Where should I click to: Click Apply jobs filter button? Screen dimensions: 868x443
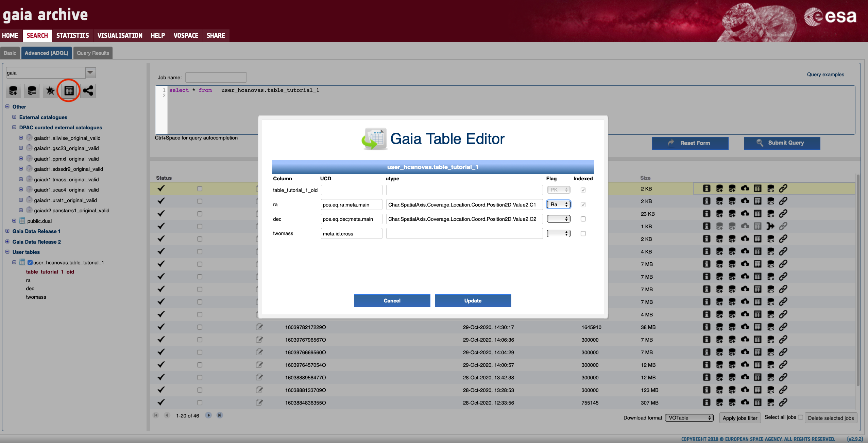point(740,418)
